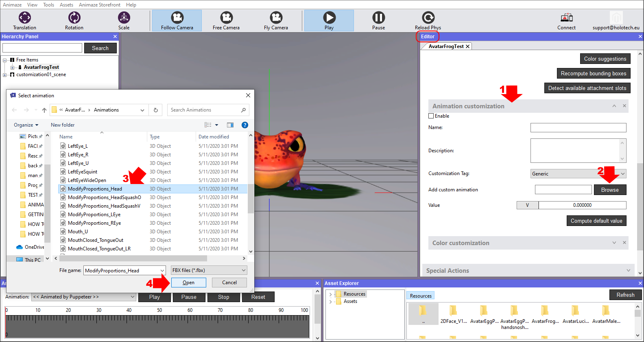
Task: Activate the Fly Camera icon
Action: point(276,18)
